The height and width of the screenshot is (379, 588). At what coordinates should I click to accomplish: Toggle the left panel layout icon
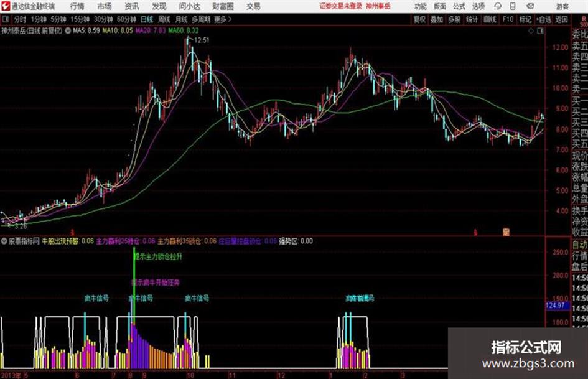pyautogui.click(x=6, y=19)
